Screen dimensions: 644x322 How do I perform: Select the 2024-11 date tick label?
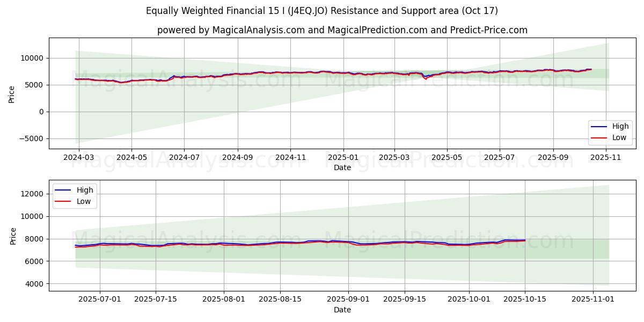290,158
